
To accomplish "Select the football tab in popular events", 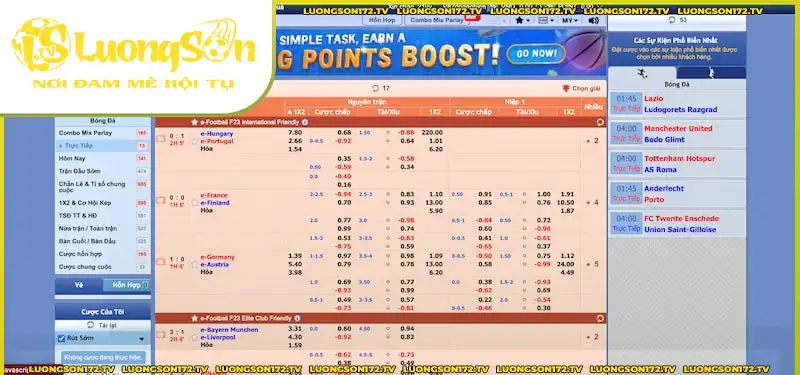I will click(x=642, y=73).
